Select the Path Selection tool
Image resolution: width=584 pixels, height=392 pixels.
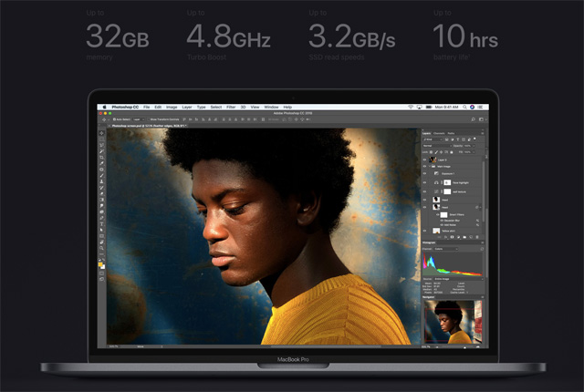pos(101,231)
